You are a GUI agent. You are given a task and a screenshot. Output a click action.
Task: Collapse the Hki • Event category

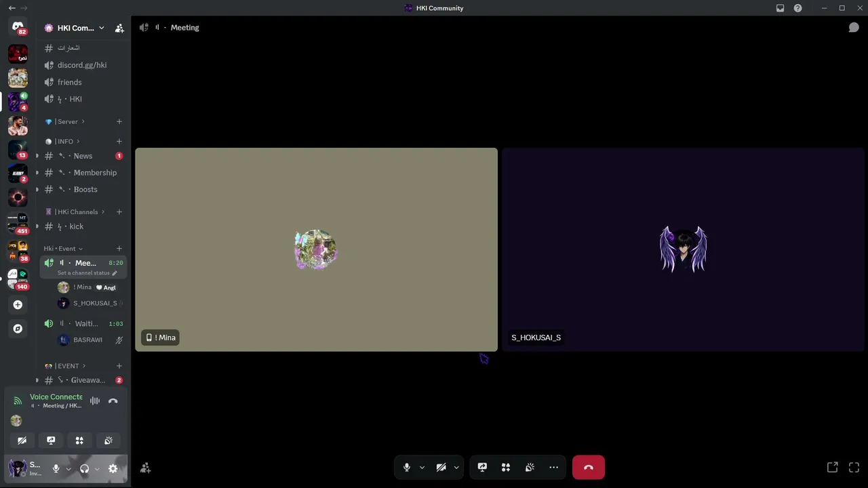click(x=63, y=249)
